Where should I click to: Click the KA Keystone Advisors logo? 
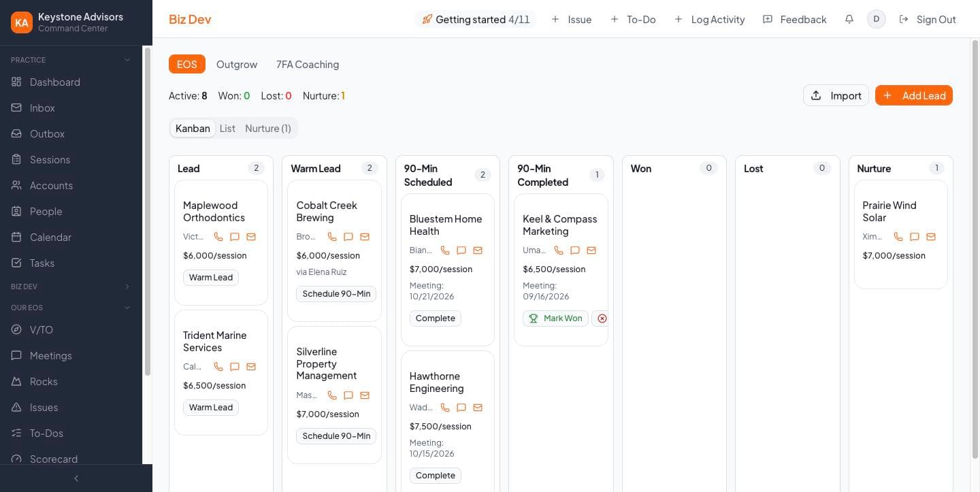click(x=22, y=22)
